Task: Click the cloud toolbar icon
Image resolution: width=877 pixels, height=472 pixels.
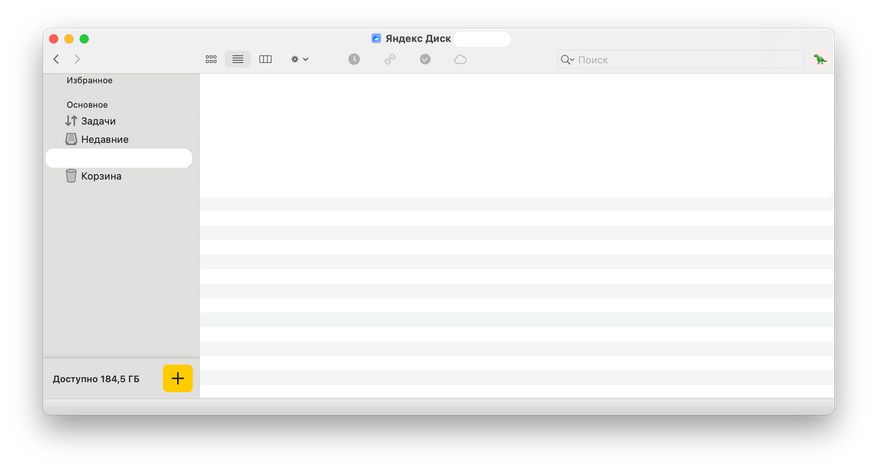Action: [x=460, y=59]
